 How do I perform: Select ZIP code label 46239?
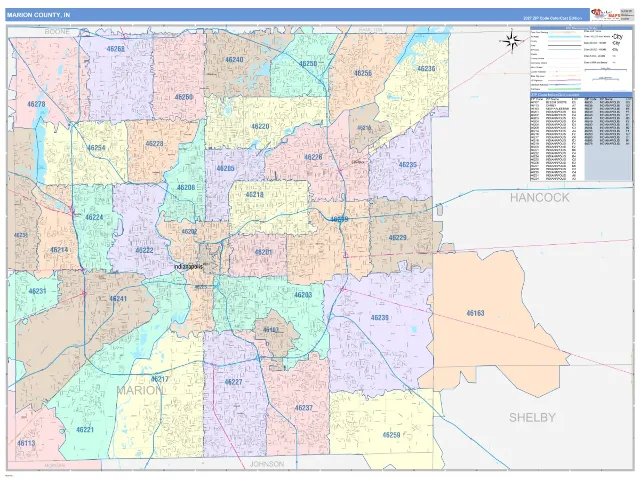pyautogui.click(x=379, y=318)
